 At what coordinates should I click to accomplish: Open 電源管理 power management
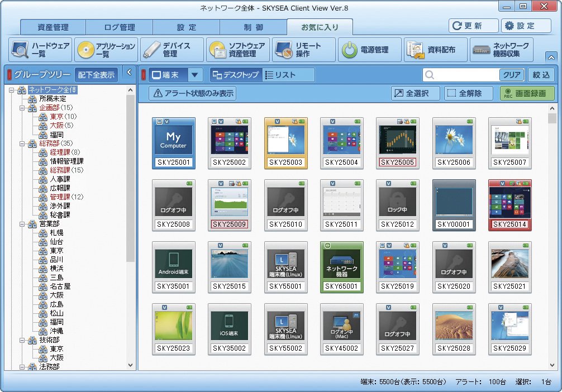[x=370, y=50]
